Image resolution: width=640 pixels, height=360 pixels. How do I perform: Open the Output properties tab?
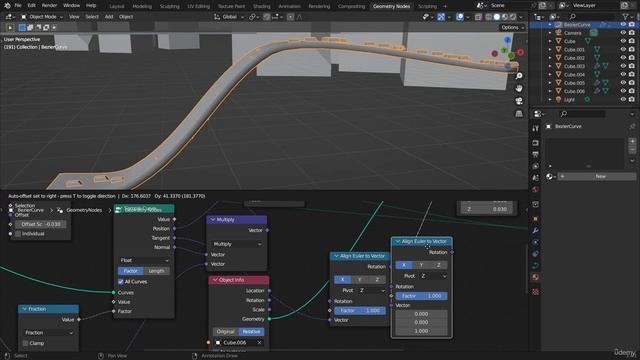pos(535,154)
